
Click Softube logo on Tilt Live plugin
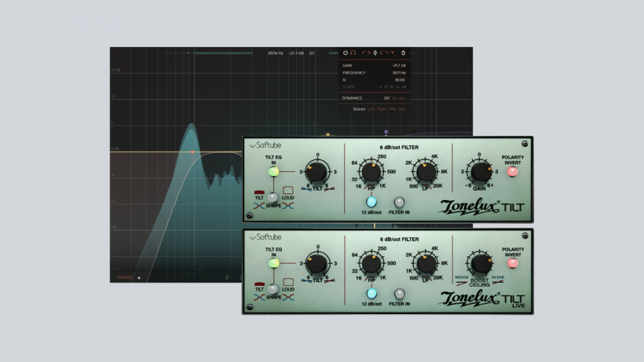tap(265, 237)
